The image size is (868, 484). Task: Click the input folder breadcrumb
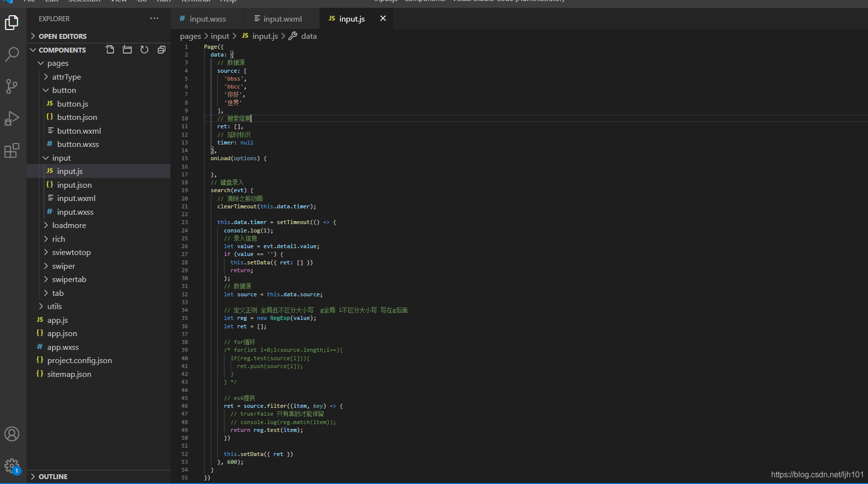[220, 36]
